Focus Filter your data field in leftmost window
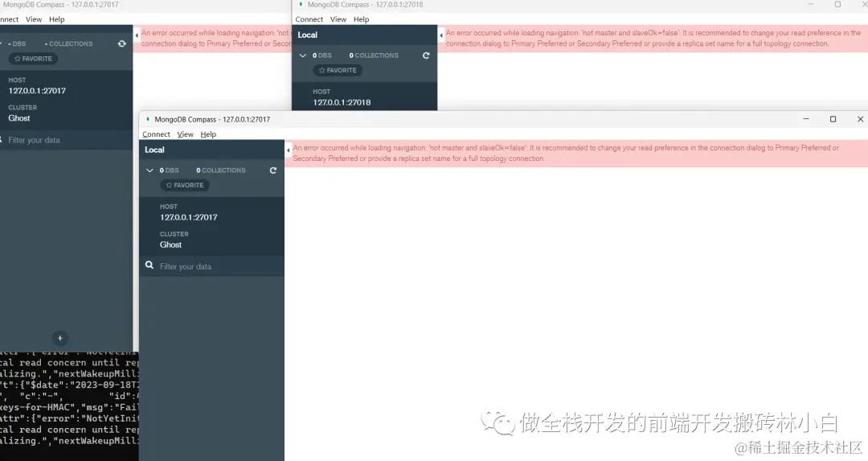Viewport: 868px width, 461px height. pyautogui.click(x=67, y=140)
